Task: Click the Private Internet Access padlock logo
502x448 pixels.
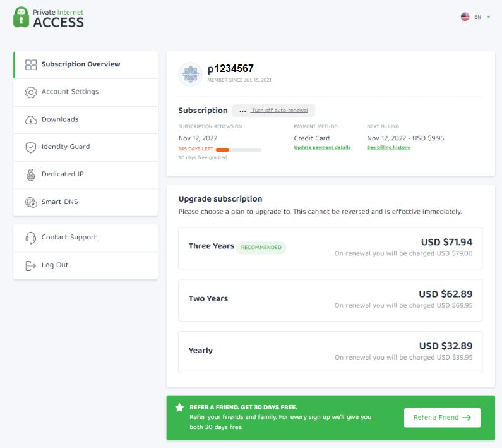Action: [x=21, y=17]
